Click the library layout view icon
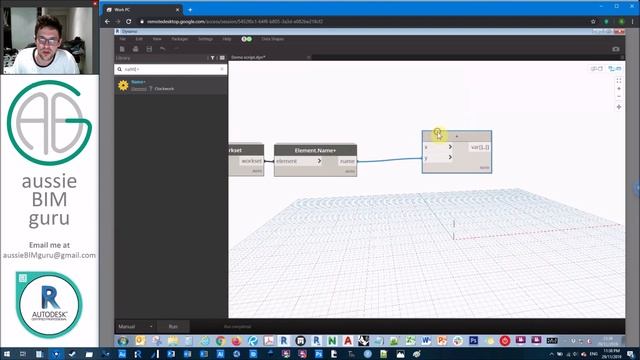The height and width of the screenshot is (360, 640). 222,58
